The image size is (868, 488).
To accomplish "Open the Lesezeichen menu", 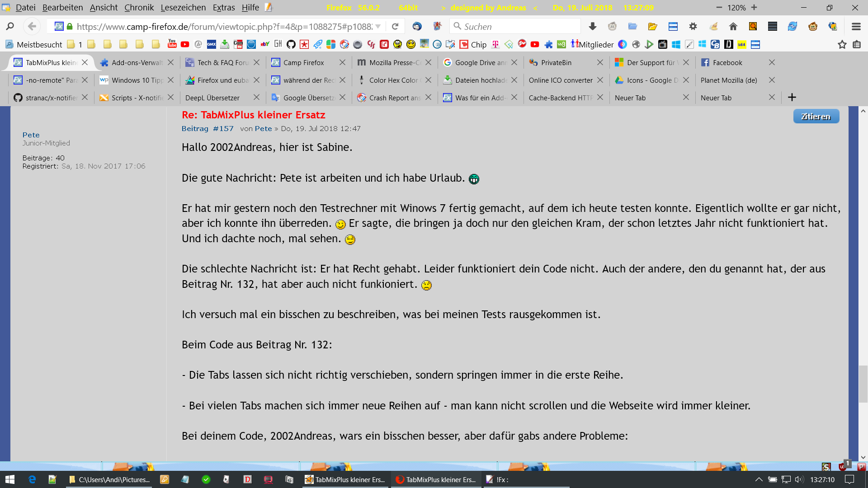I will pos(183,8).
